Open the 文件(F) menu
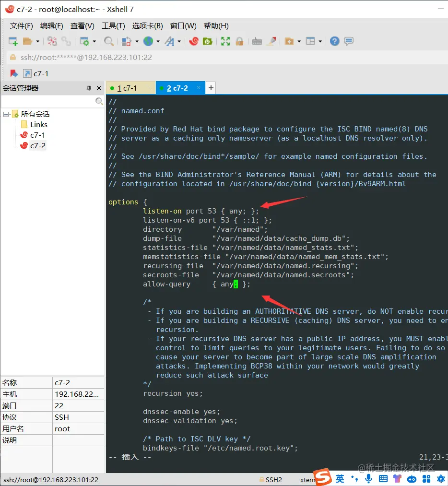The width and height of the screenshot is (448, 486). tap(22, 26)
